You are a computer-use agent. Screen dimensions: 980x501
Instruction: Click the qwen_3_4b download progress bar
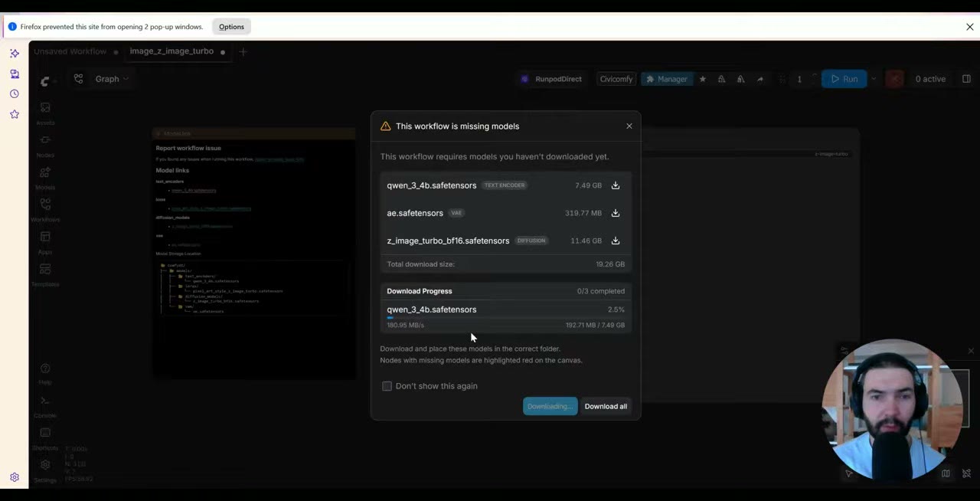point(505,317)
